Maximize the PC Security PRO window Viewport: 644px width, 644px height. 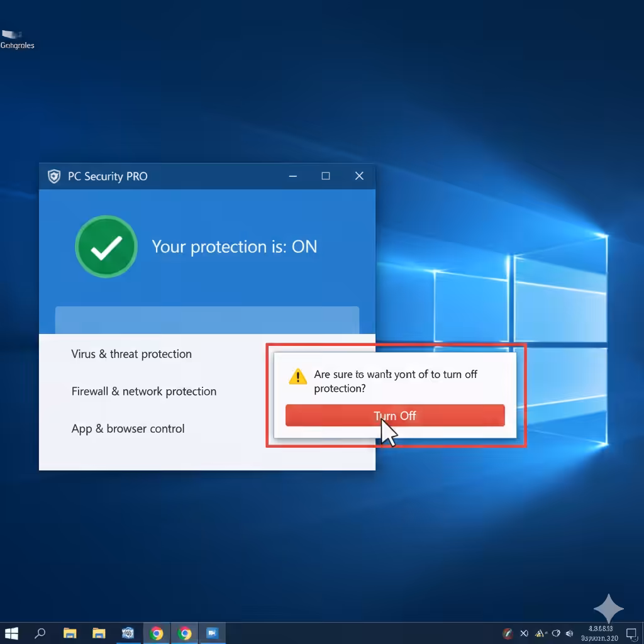[326, 176]
